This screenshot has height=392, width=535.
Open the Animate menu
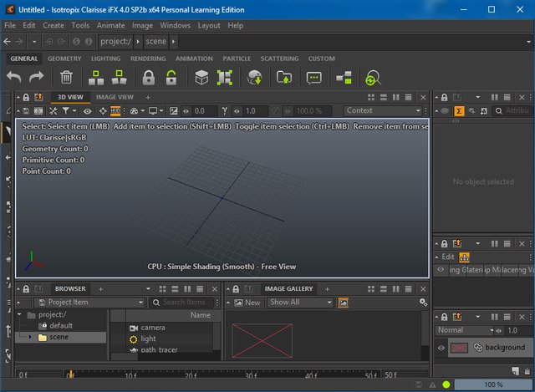coord(110,25)
